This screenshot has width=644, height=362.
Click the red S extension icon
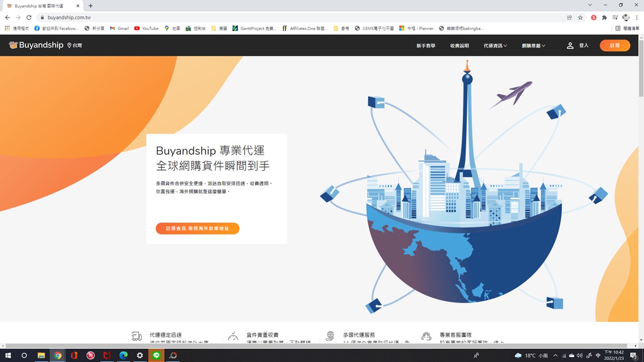594,17
